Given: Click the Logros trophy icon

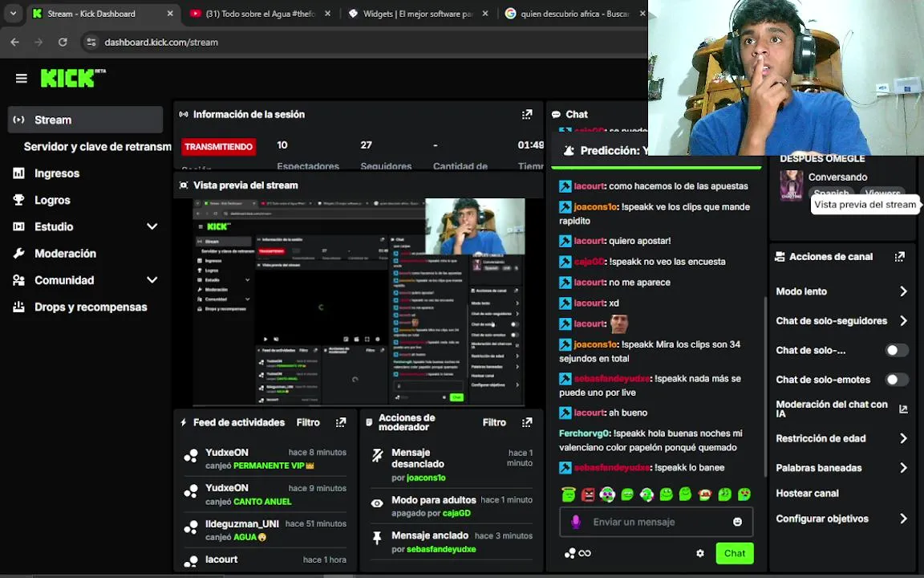Looking at the screenshot, I should pos(19,200).
